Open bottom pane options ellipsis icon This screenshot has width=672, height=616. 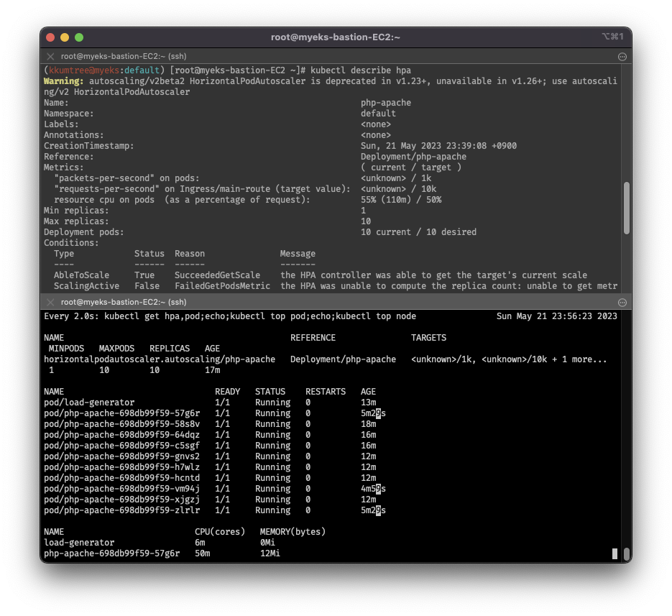622,303
